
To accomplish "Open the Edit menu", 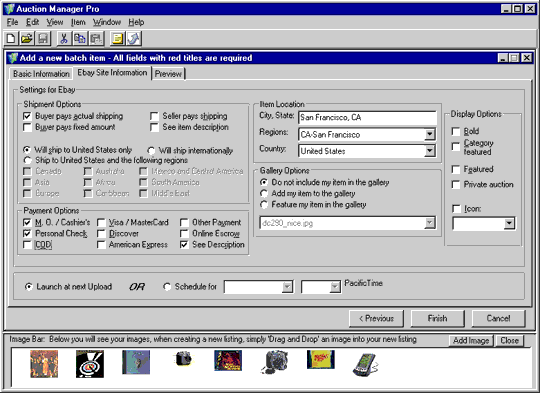I will coord(32,22).
